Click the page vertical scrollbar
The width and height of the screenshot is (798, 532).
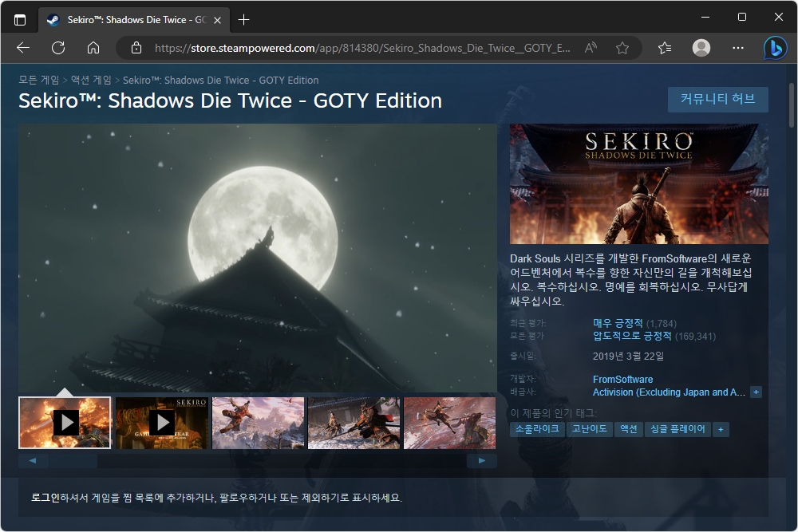click(x=792, y=104)
